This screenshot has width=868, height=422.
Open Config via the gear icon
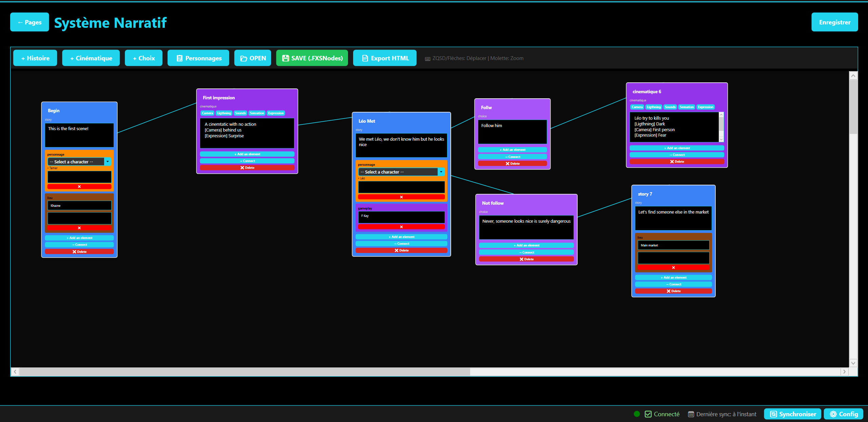(x=833, y=414)
